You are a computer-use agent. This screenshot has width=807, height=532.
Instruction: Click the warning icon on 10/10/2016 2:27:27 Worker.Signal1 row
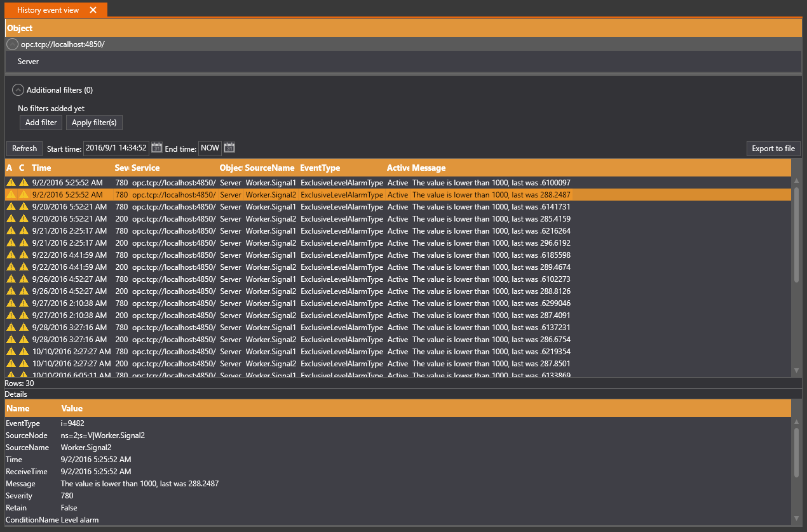(x=11, y=352)
